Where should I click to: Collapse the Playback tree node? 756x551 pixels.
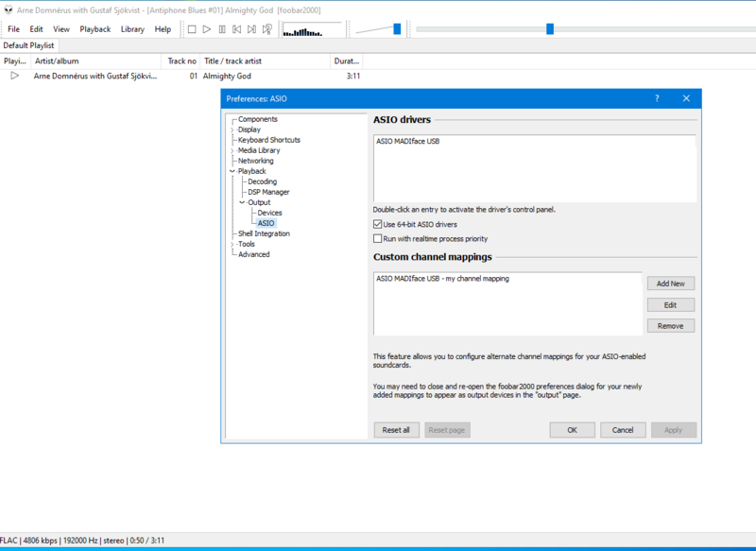(232, 171)
